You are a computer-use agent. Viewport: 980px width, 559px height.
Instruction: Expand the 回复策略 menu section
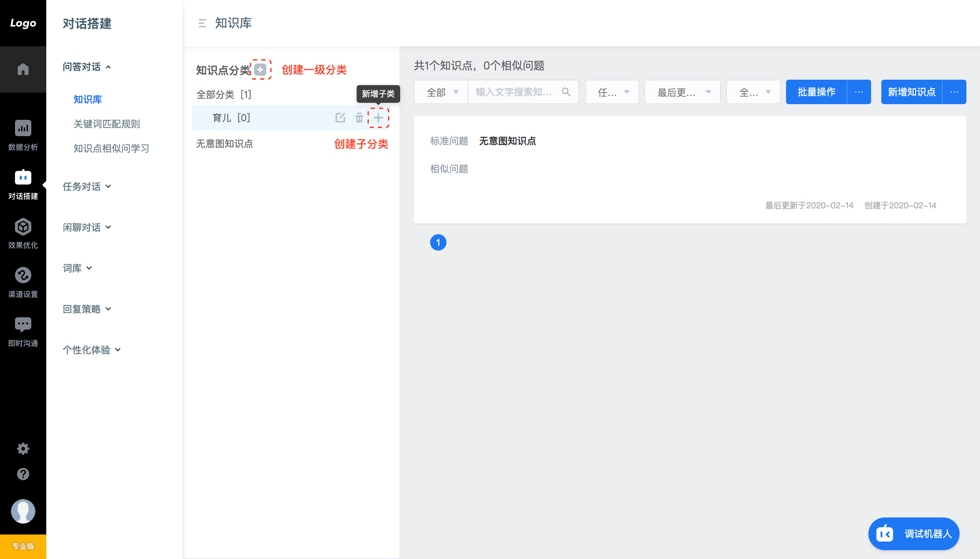click(x=87, y=309)
